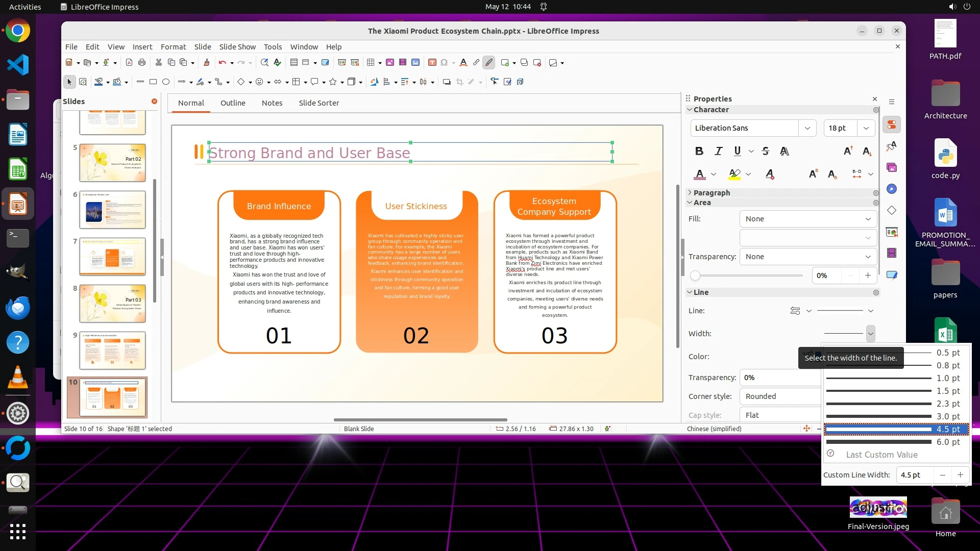Click the Undo icon

pyautogui.click(x=222, y=63)
